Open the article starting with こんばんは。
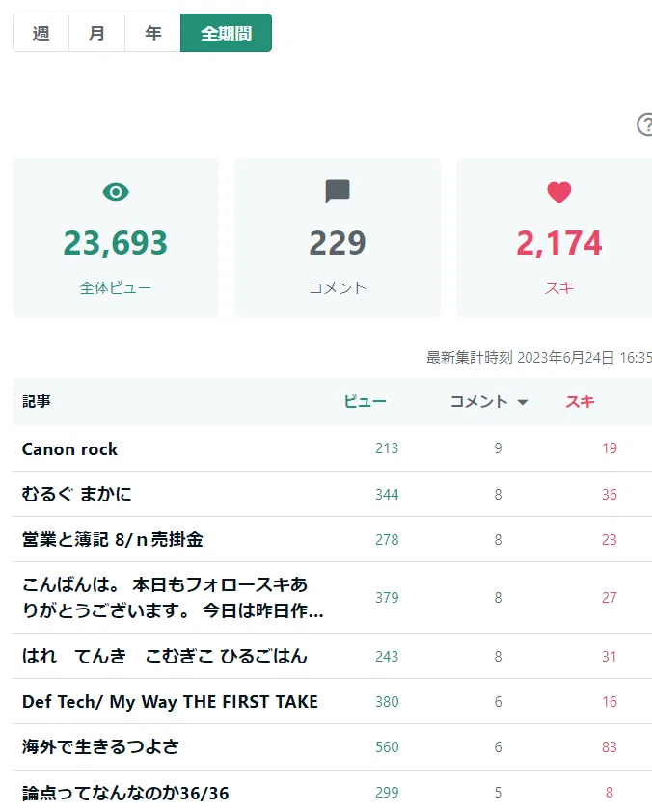 (173, 598)
